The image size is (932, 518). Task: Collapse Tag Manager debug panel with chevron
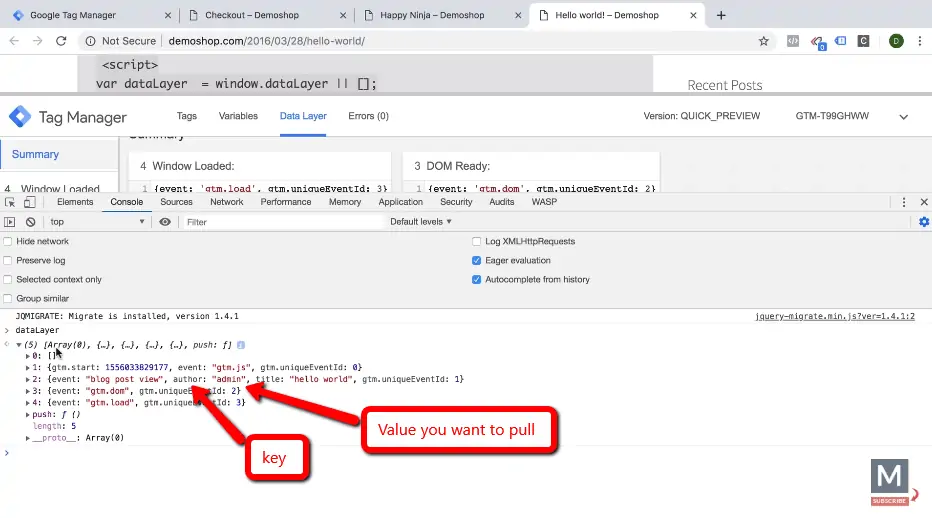tap(903, 117)
